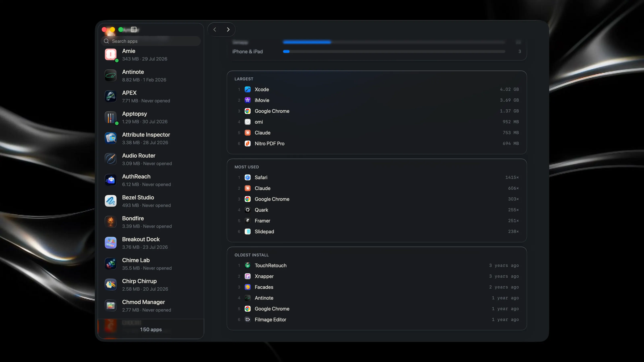Click Google Chrome in Oldest Install list
The height and width of the screenshot is (362, 644).
tap(272, 309)
